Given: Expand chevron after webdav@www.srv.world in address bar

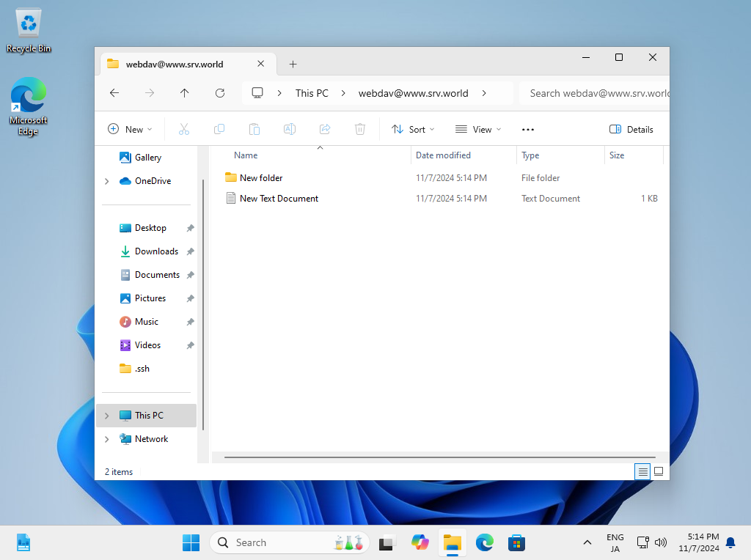Looking at the screenshot, I should pyautogui.click(x=484, y=93).
